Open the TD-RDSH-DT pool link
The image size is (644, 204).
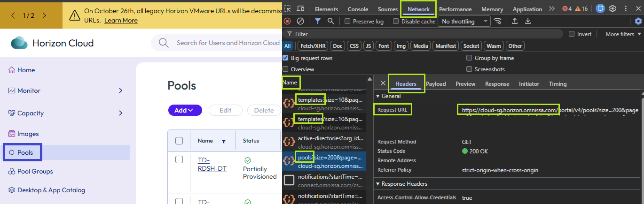click(212, 164)
